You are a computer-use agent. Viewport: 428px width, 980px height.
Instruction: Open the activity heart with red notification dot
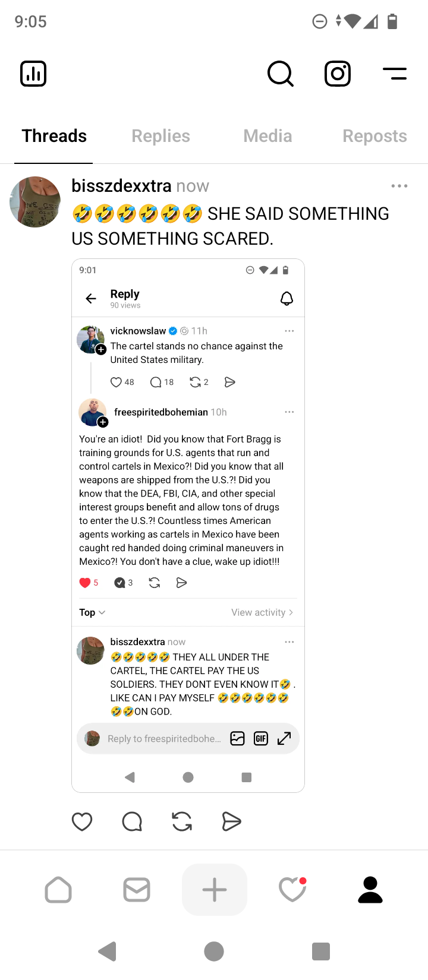292,890
